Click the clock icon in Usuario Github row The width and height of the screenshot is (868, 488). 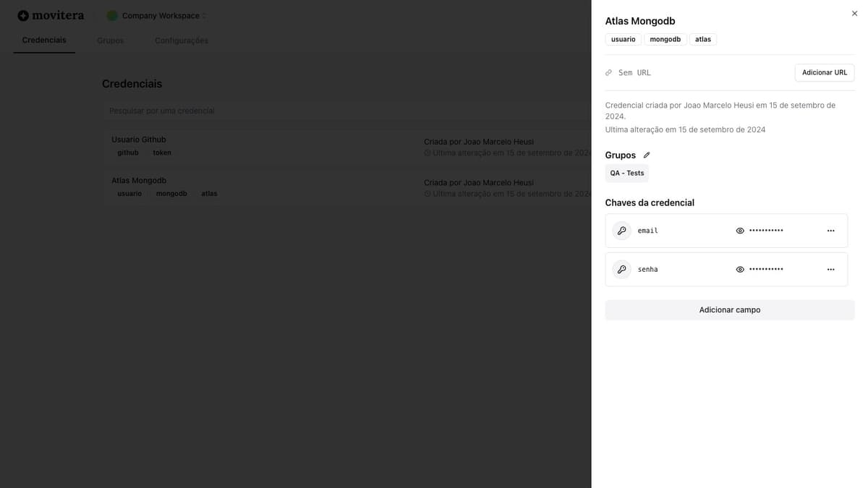(427, 153)
